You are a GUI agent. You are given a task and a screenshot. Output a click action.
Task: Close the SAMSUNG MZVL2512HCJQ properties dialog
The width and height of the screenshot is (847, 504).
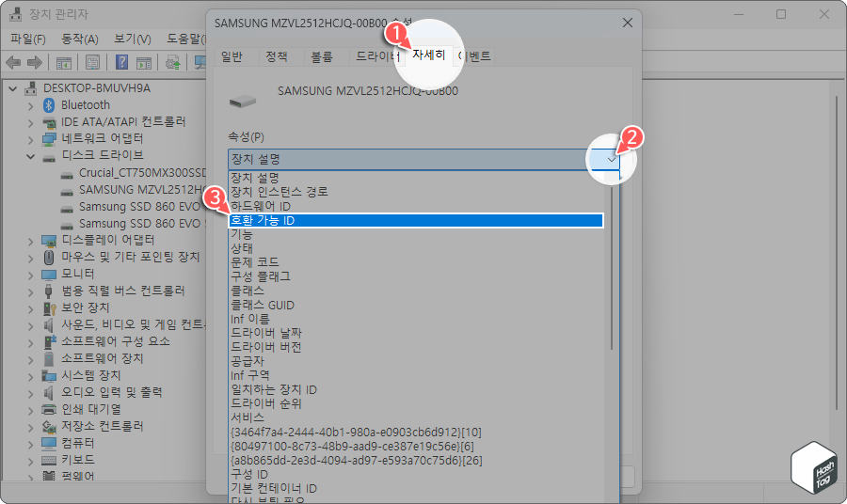[627, 23]
